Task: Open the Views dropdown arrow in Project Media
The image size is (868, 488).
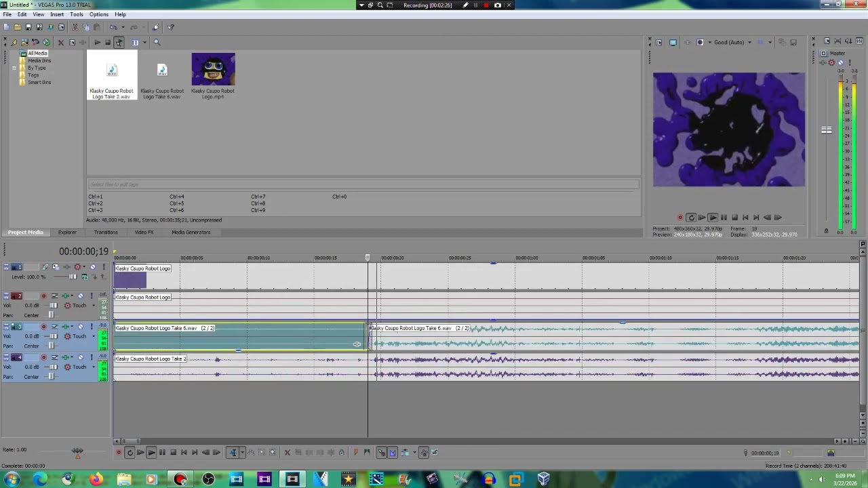Action: [x=144, y=42]
